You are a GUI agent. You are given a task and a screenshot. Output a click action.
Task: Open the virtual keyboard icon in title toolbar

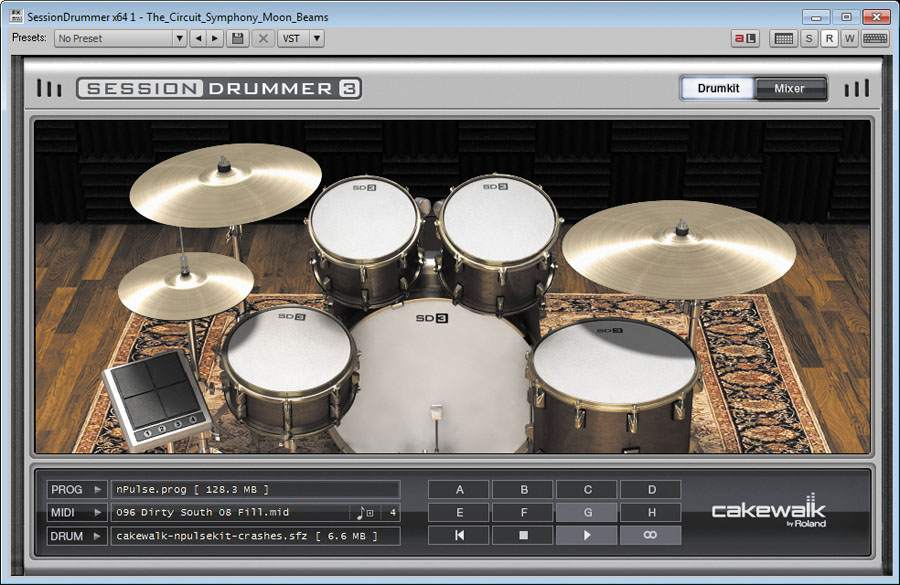(875, 38)
